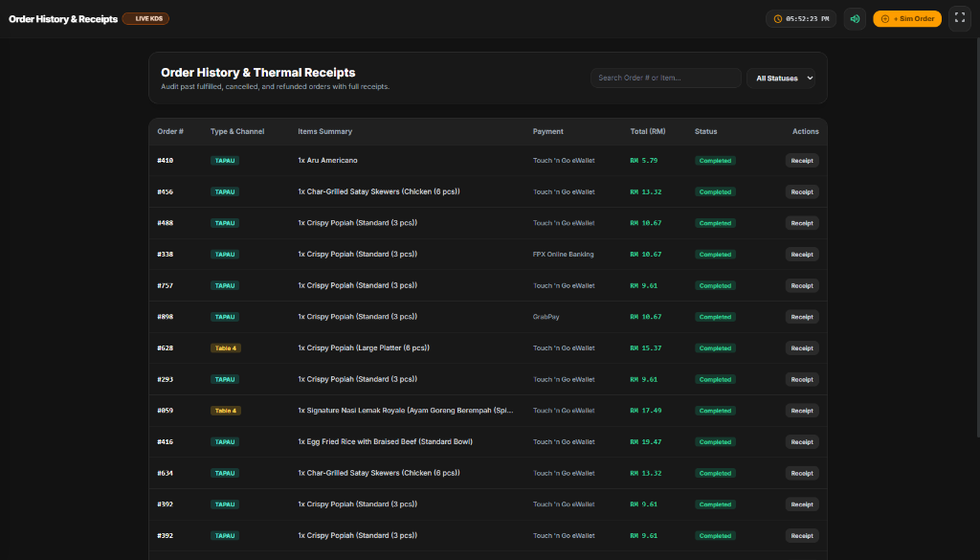Click the RM 13.32 total on order #634

coord(646,473)
